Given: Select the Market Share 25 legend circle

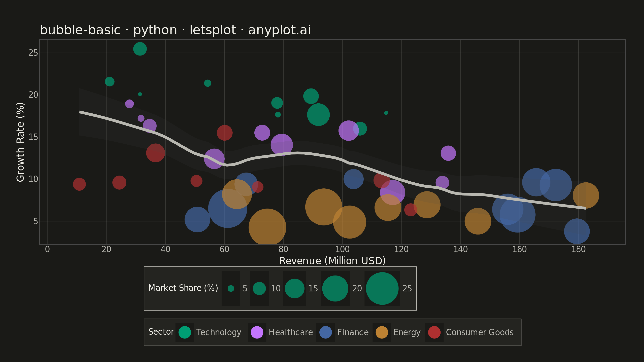Looking at the screenshot, I should [x=382, y=289].
